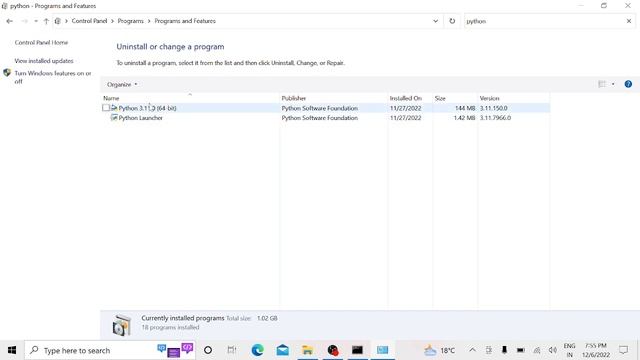Open Cortana circle icon on taskbar
The height and width of the screenshot is (360, 640).
coord(208,350)
